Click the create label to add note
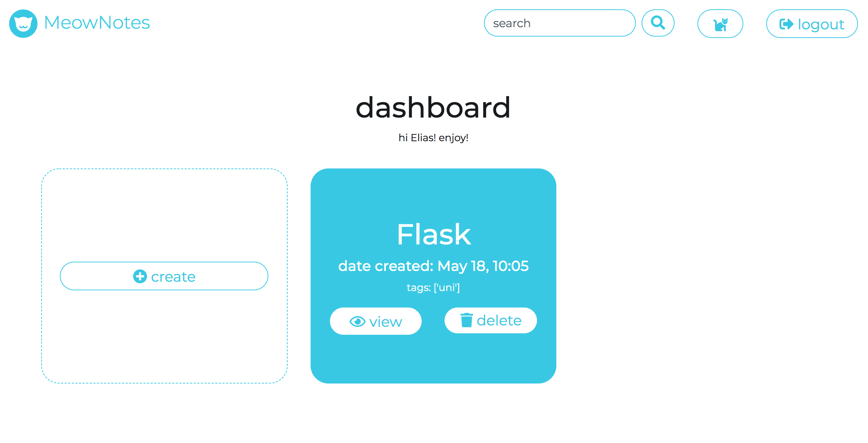 pyautogui.click(x=173, y=277)
